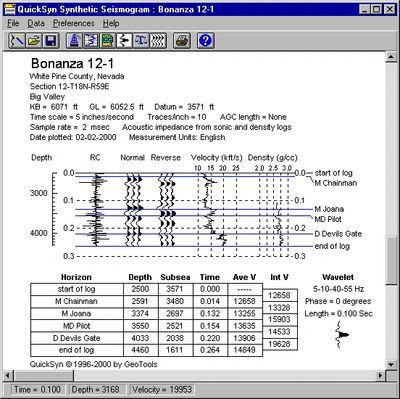Open the Preferences menu
The height and width of the screenshot is (399, 400).
point(74,24)
